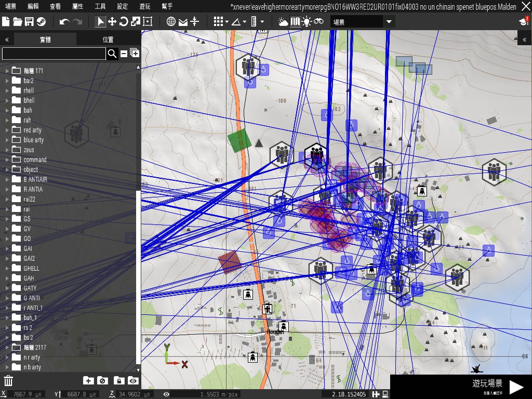Save the scenario using floppy icon
Image resolution: width=532 pixels, height=399 pixels.
[29, 22]
